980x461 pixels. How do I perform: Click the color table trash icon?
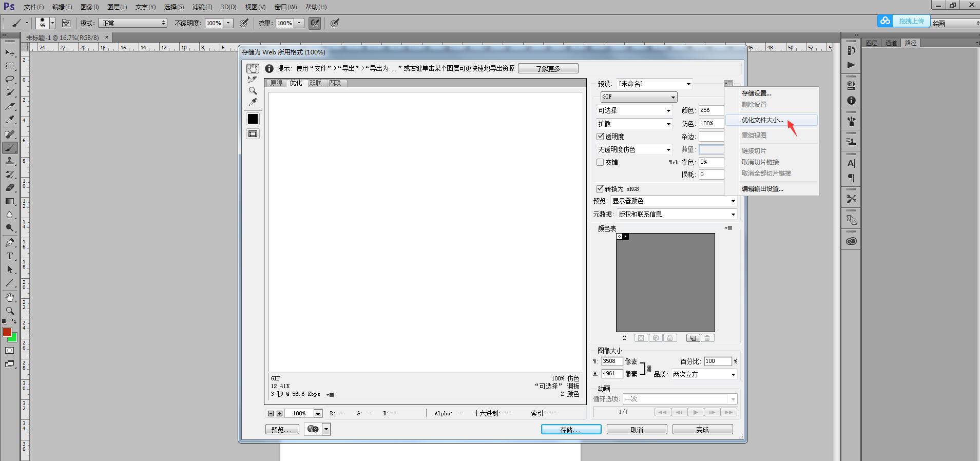(x=707, y=338)
